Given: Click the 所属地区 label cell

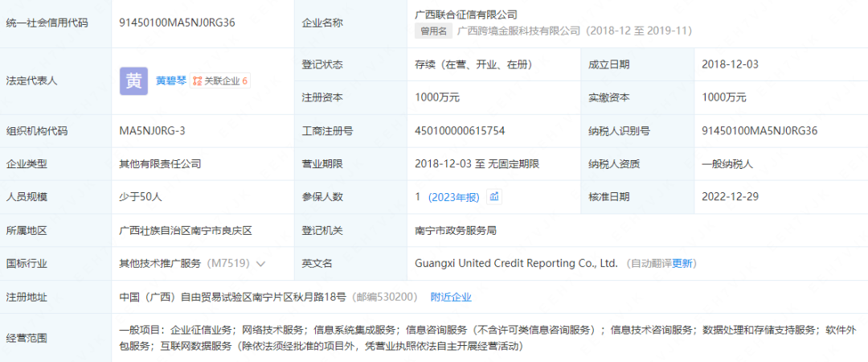Looking at the screenshot, I should (55, 231).
